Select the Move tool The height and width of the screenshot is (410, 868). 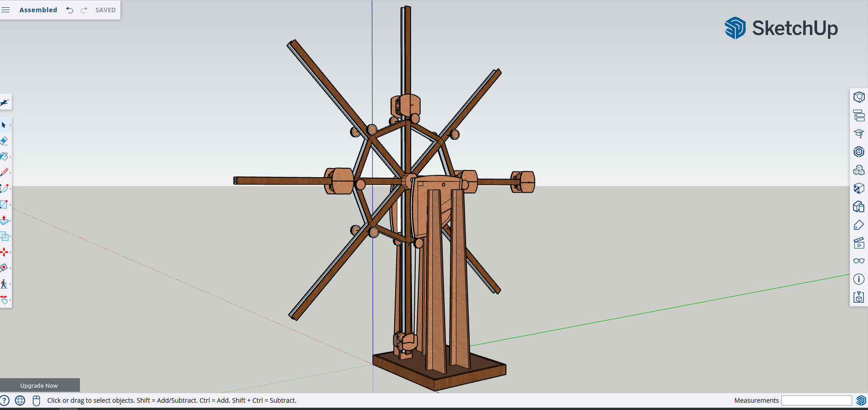pos(4,252)
